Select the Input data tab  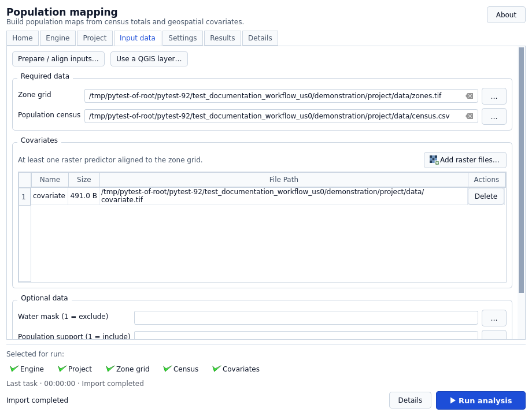tap(138, 38)
